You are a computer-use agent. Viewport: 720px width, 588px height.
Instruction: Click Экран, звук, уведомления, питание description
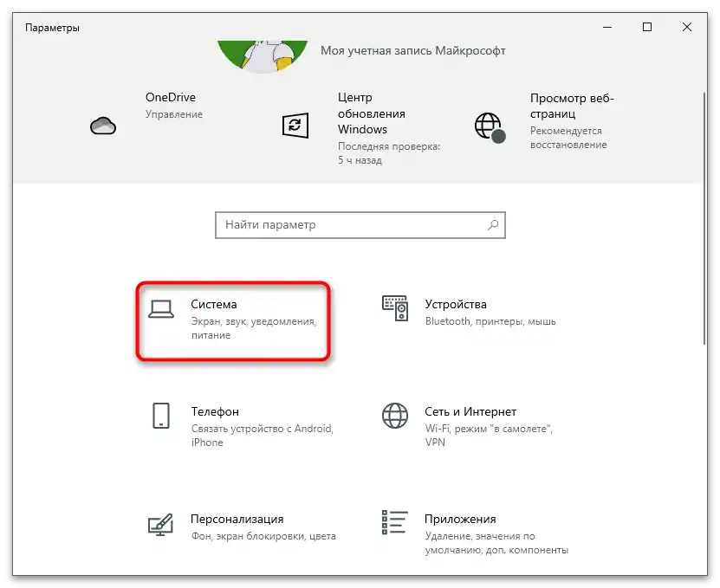coord(254,328)
